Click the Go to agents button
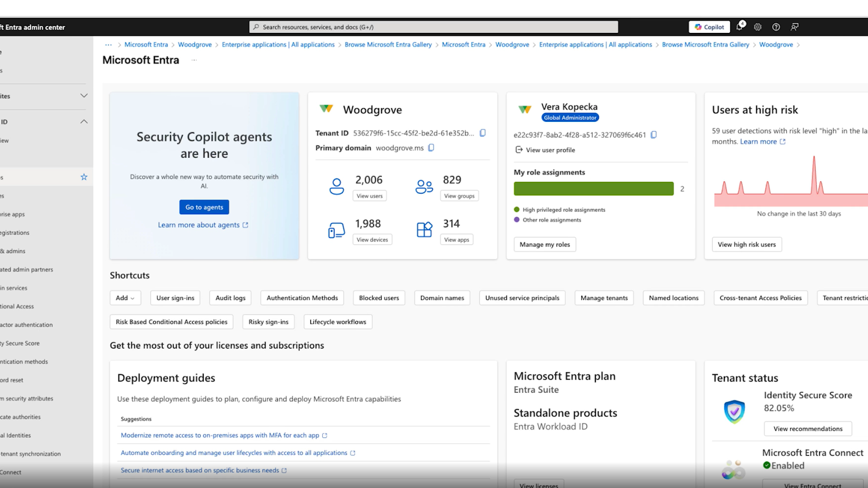868x488 pixels. (204, 207)
